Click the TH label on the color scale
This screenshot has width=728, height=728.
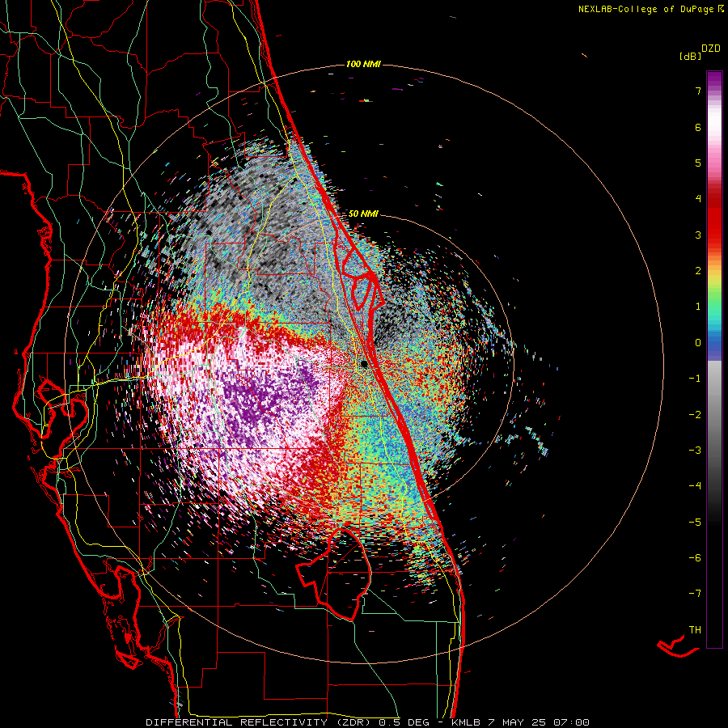(695, 630)
